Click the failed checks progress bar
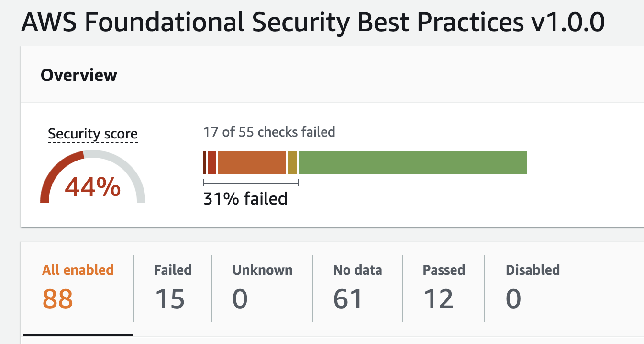The image size is (644, 344). pyautogui.click(x=364, y=162)
